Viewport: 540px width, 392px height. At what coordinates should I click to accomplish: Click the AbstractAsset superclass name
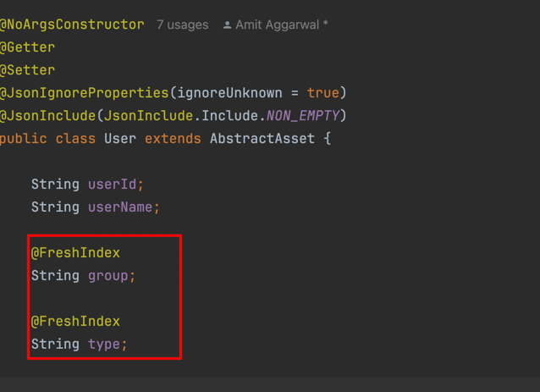pyautogui.click(x=262, y=139)
